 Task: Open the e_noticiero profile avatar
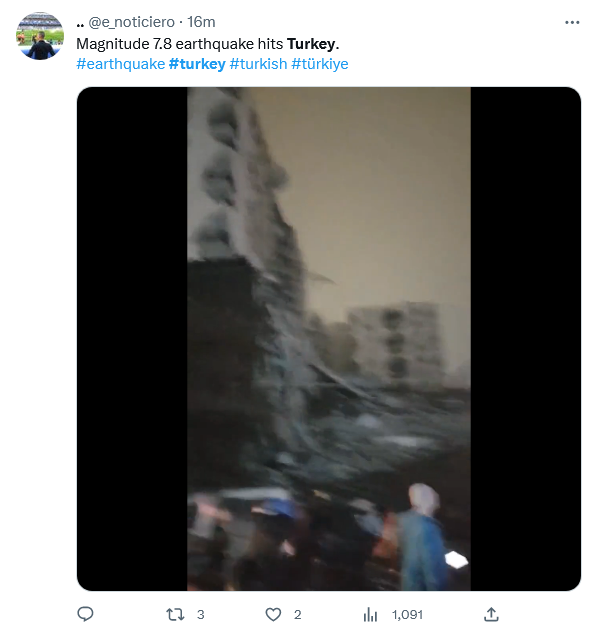40,36
